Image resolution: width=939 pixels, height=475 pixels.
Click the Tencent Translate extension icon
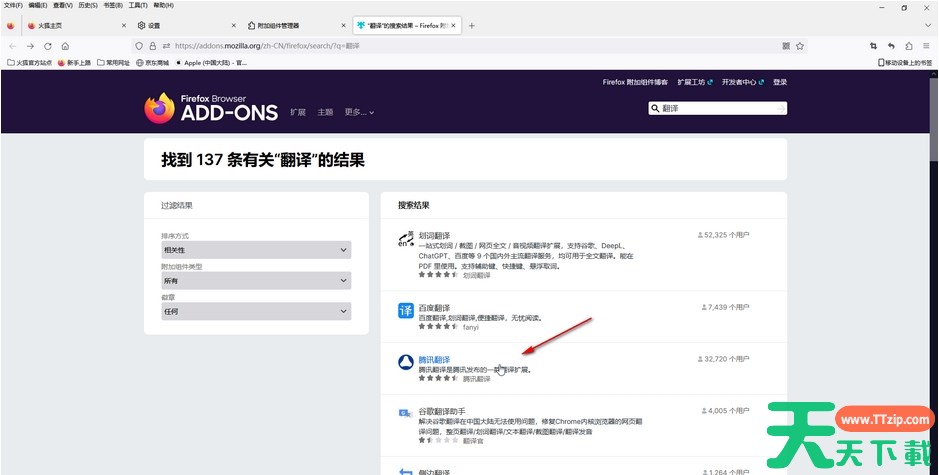click(x=406, y=363)
